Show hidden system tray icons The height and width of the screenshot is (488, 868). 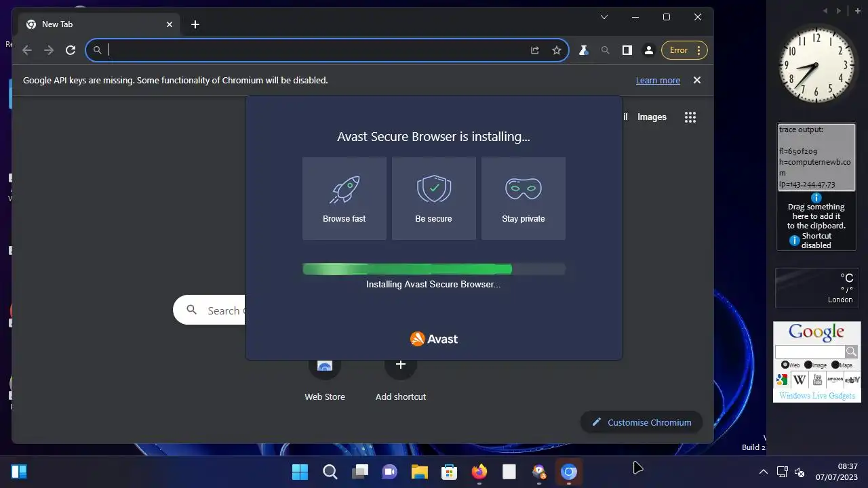click(763, 472)
